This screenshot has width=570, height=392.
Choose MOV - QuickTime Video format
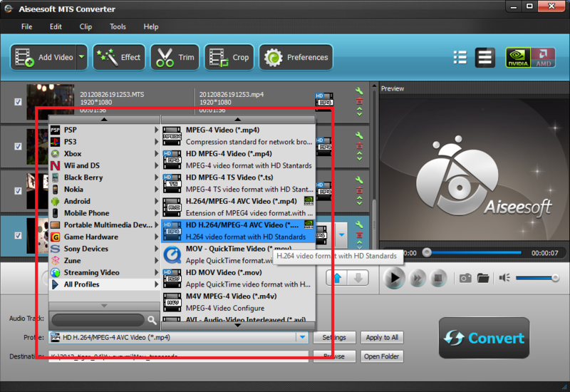[x=238, y=254]
